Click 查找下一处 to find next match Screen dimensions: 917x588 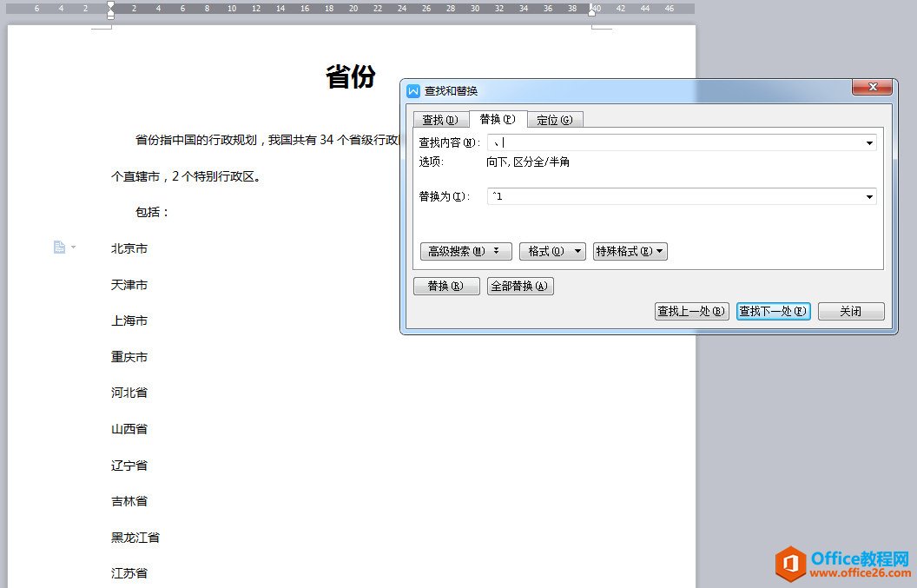click(x=772, y=311)
